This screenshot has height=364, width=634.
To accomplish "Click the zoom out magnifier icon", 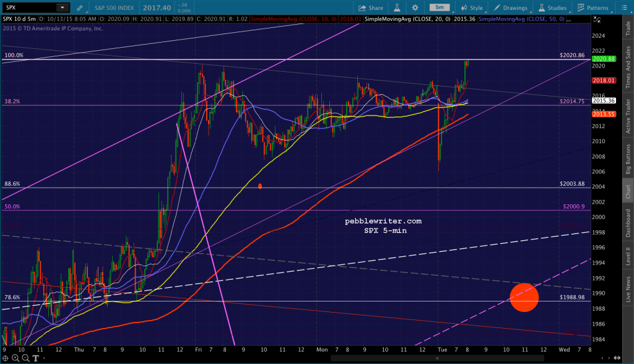I will pyautogui.click(x=25, y=358).
